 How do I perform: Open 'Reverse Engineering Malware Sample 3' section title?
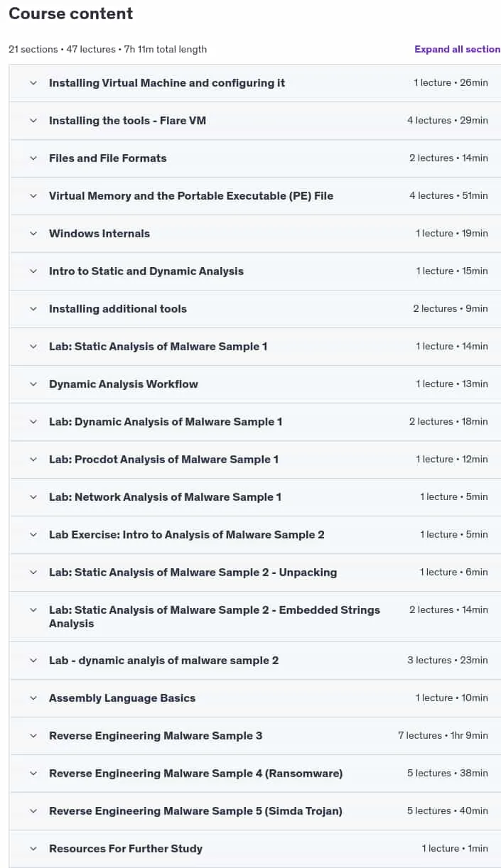coord(156,736)
